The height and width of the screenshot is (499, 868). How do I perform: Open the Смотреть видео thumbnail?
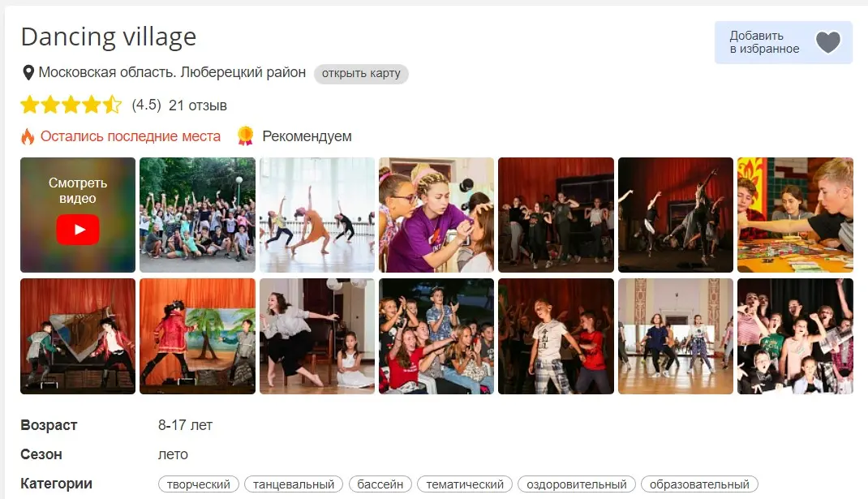(78, 215)
